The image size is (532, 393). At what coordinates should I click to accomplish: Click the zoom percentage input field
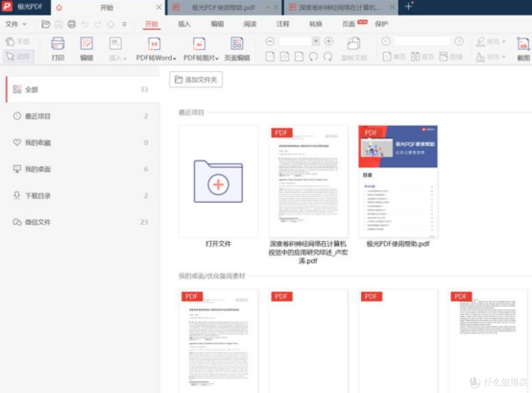click(295, 41)
